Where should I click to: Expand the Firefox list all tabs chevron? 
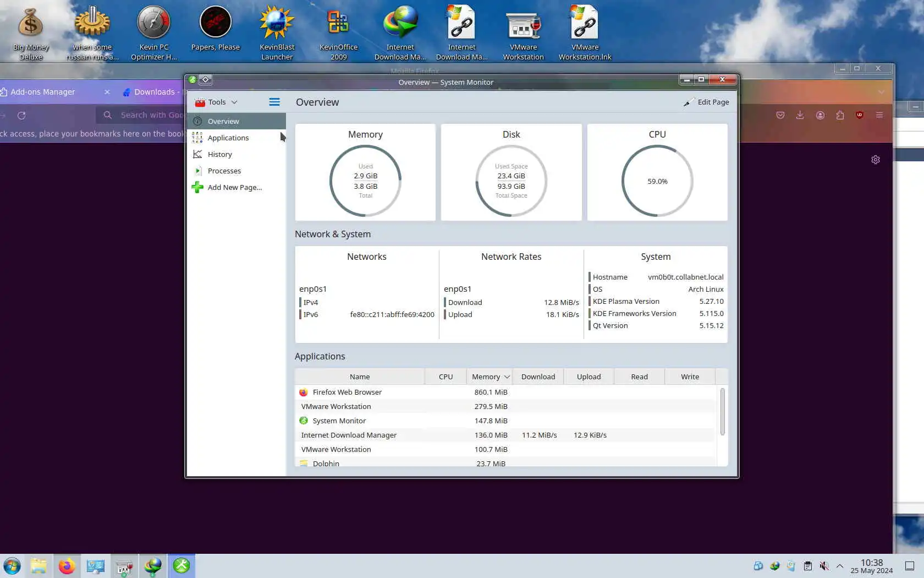point(881,92)
